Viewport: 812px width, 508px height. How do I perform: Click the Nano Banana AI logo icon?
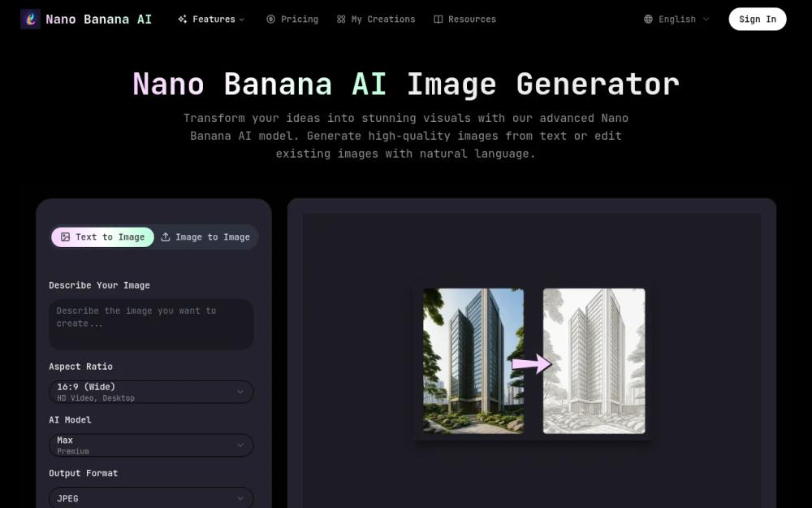click(x=31, y=20)
